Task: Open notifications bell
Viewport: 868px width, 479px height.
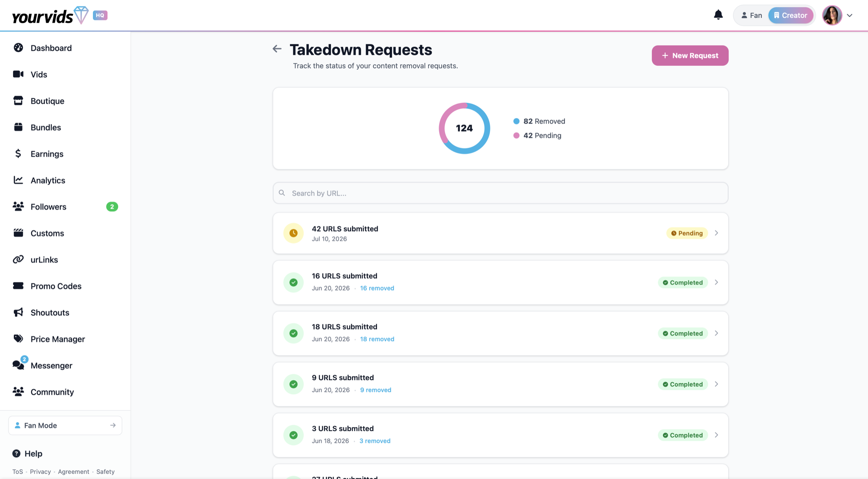Action: point(718,15)
